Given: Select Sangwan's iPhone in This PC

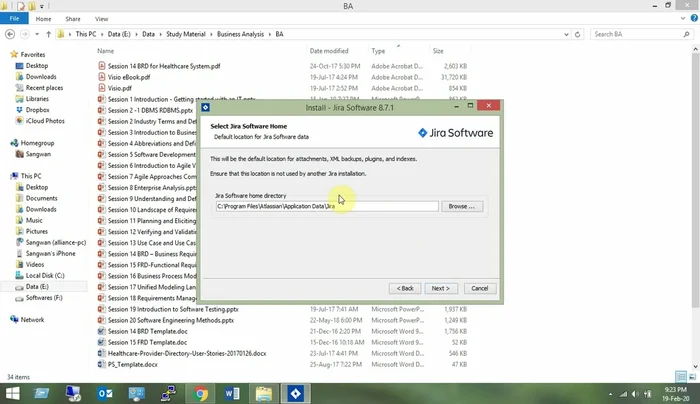Looking at the screenshot, I should (x=50, y=254).
